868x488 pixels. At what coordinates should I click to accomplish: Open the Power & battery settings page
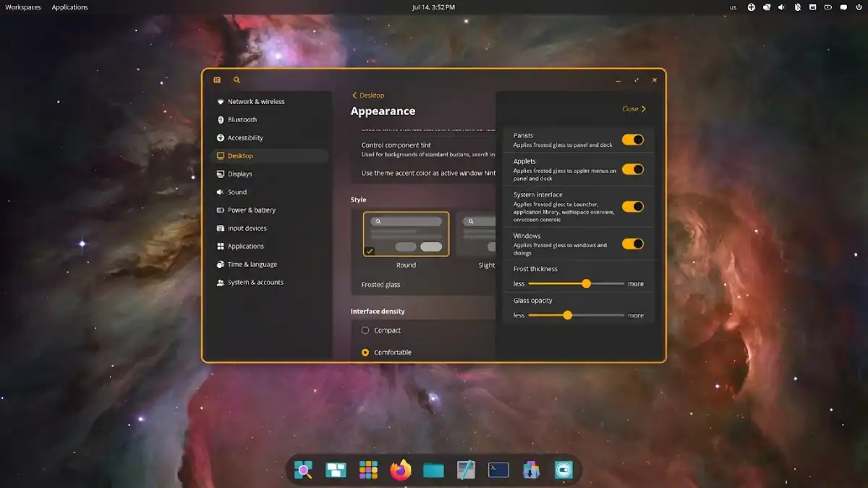click(269, 210)
